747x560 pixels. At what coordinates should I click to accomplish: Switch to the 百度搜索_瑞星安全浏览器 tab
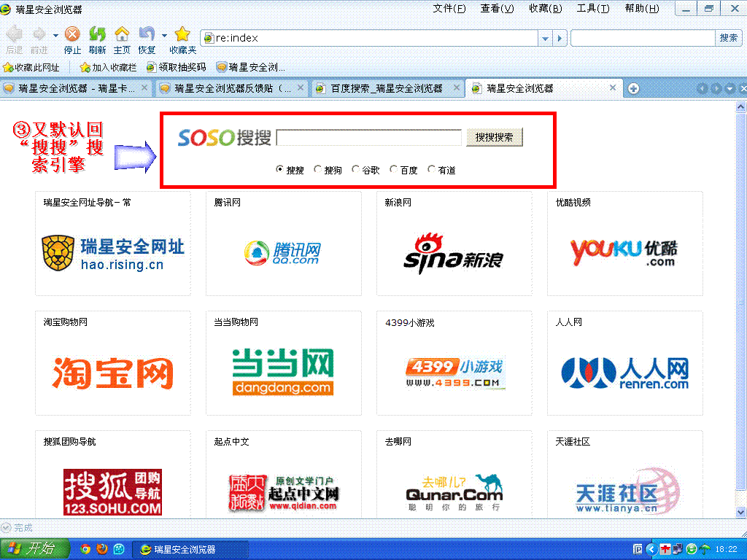click(388, 88)
